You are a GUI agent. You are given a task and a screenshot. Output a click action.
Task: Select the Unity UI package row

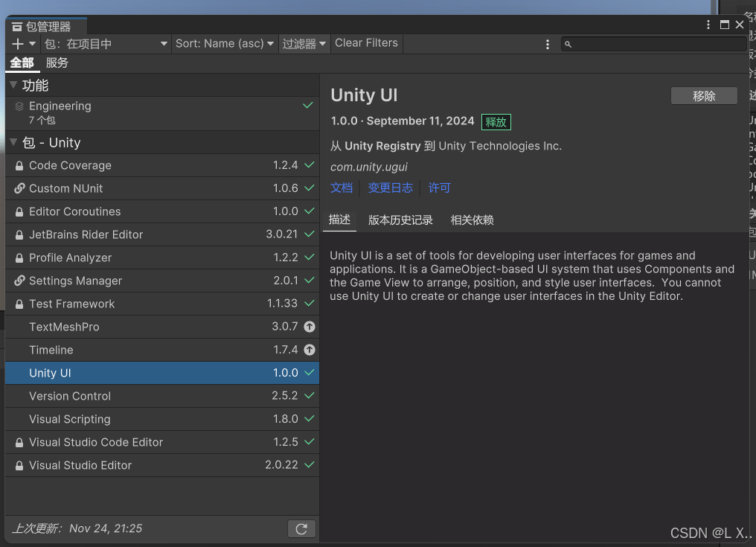[x=162, y=373]
